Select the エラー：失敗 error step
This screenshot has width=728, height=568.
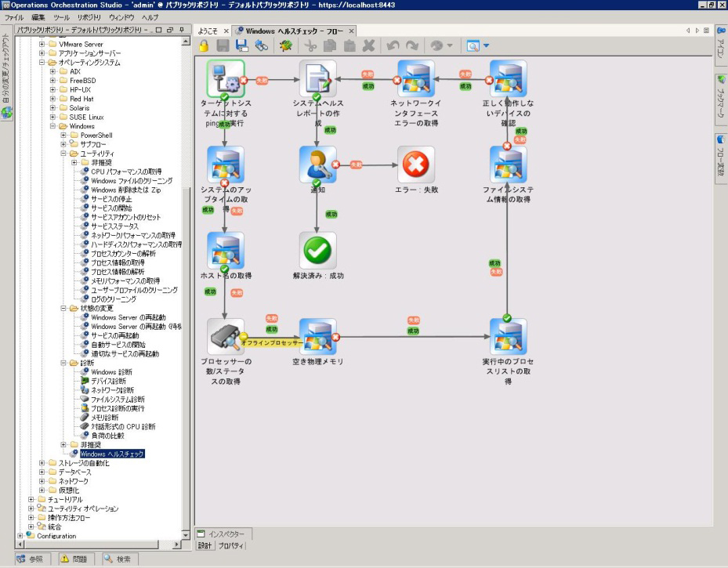[x=415, y=165]
